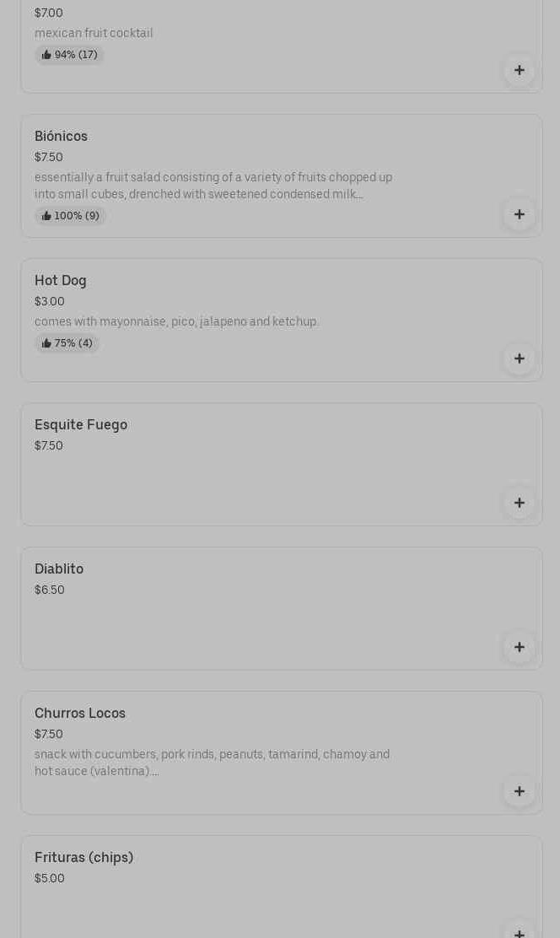Add Hot Dog with plus button
This screenshot has width=560, height=938.
[520, 359]
